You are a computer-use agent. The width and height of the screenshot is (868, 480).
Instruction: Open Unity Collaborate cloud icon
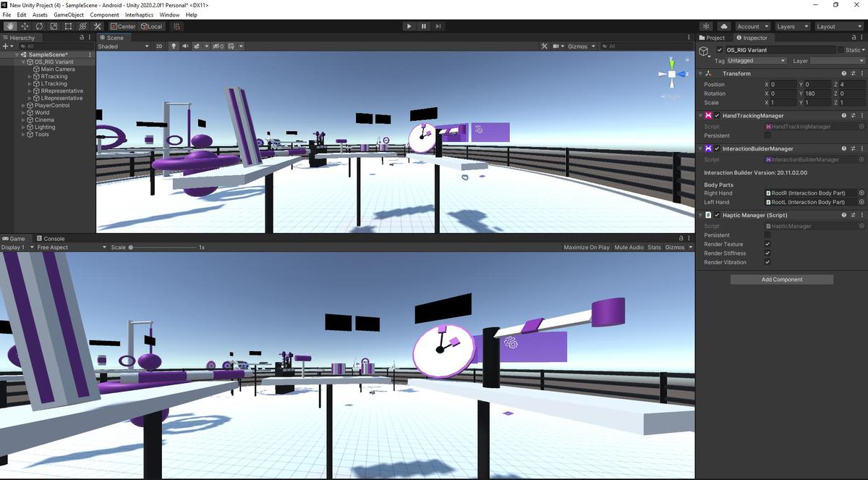pyautogui.click(x=723, y=25)
